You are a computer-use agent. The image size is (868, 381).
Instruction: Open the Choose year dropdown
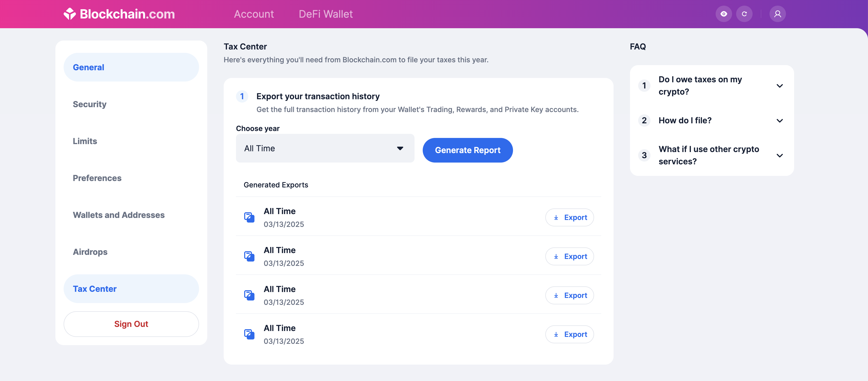325,148
